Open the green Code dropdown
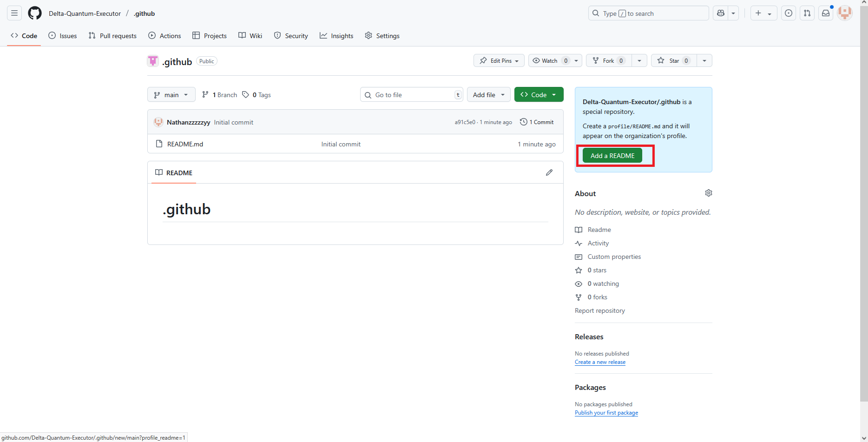The height and width of the screenshot is (442, 868). [539, 95]
